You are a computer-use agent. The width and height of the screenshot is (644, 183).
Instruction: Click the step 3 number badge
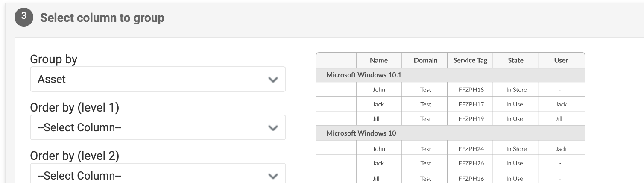point(24,18)
